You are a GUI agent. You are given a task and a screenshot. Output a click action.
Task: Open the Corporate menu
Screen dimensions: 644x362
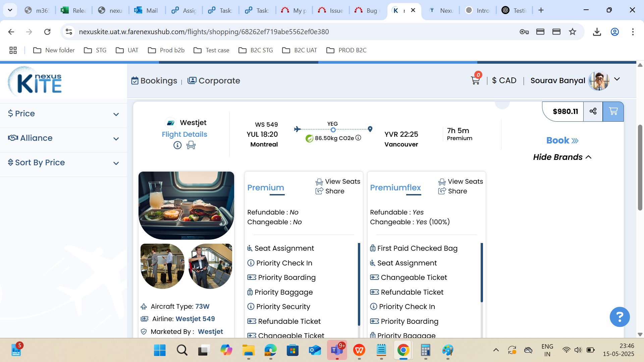pyautogui.click(x=214, y=81)
